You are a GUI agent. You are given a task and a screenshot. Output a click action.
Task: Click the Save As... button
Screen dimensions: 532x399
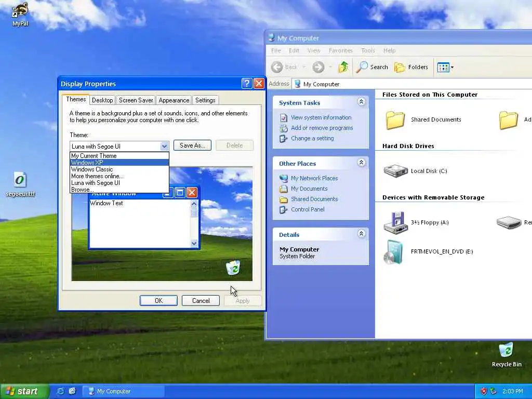192,145
